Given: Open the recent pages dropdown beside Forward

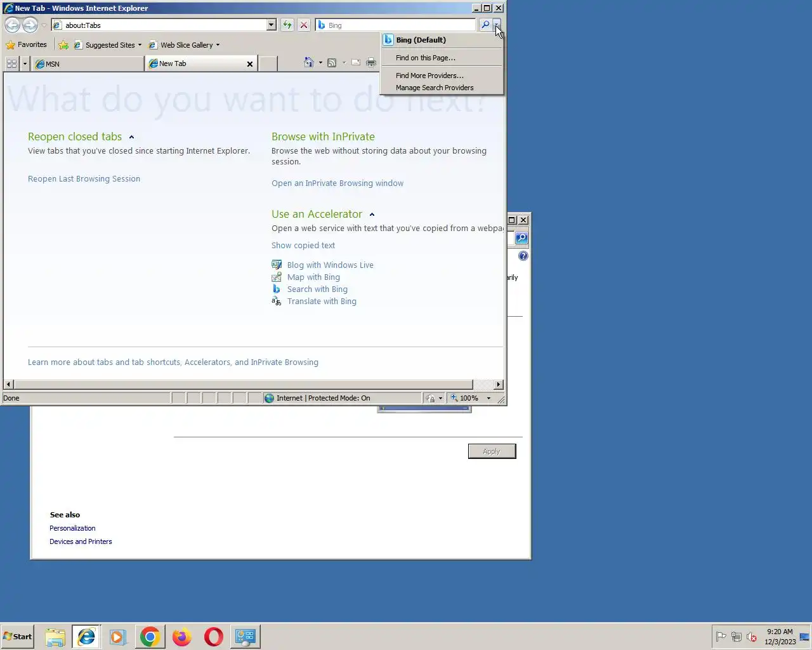Looking at the screenshot, I should [44, 25].
